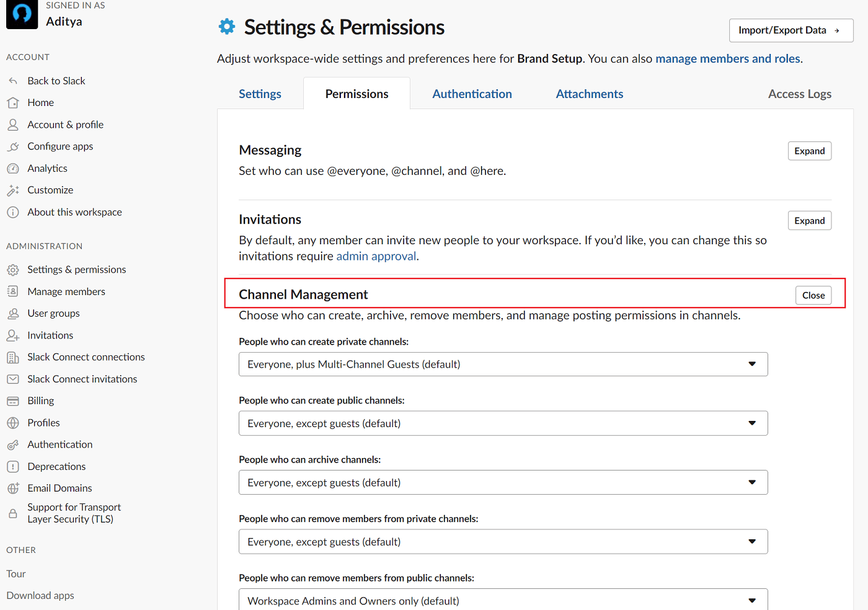The image size is (868, 610).
Task: Click the Slack Connect invitations envelope icon
Action: coord(13,379)
